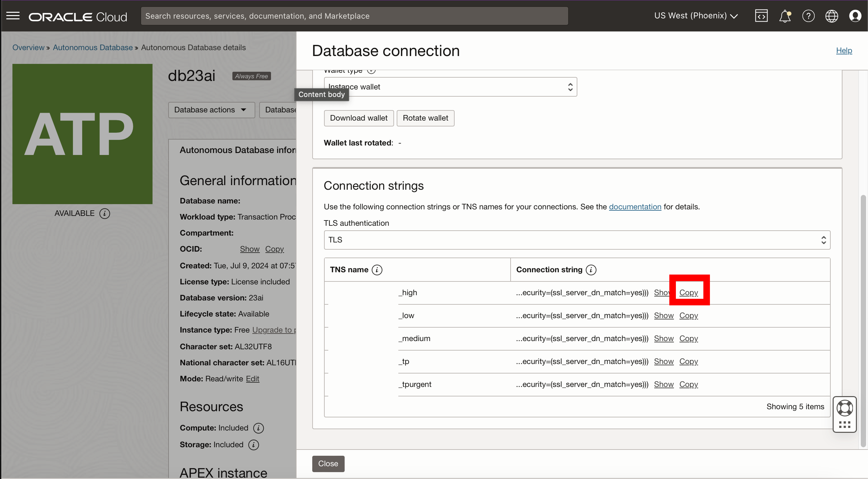Show the _tp connection string

664,362
